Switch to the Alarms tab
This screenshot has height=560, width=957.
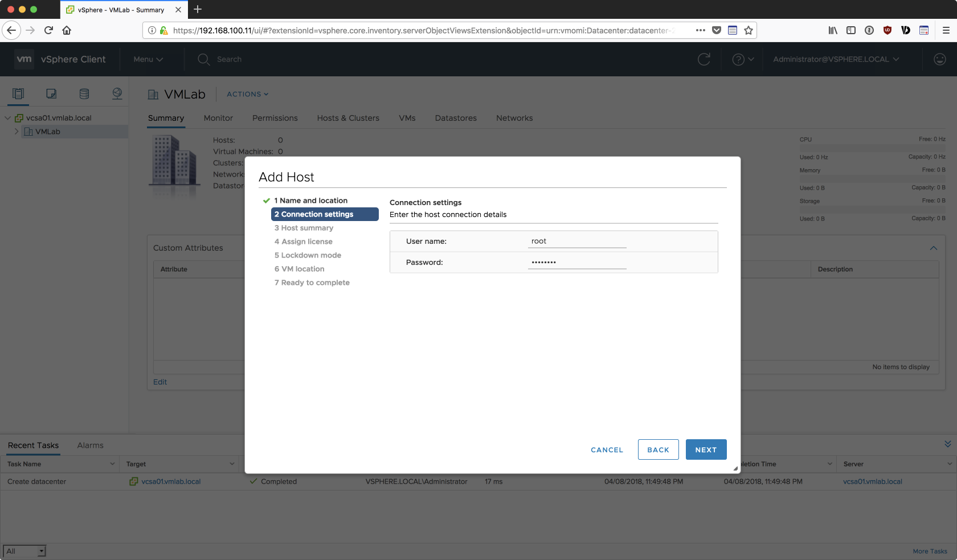(x=90, y=445)
